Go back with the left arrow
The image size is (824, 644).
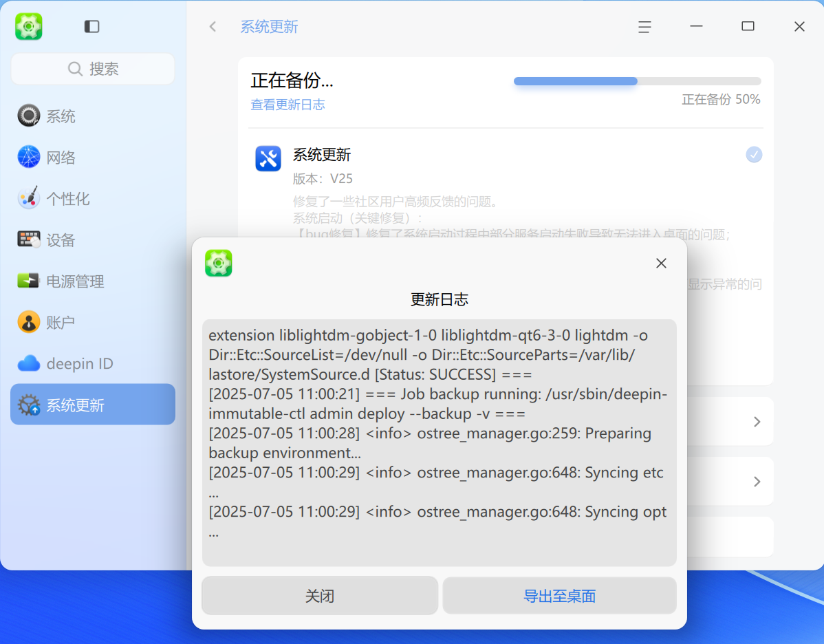[213, 26]
